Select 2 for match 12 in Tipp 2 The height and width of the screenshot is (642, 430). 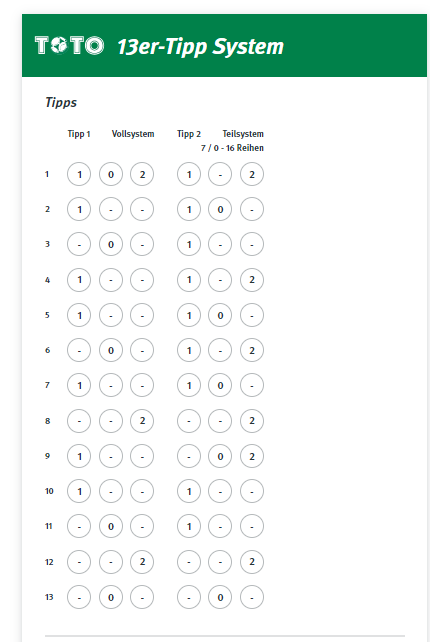252,562
